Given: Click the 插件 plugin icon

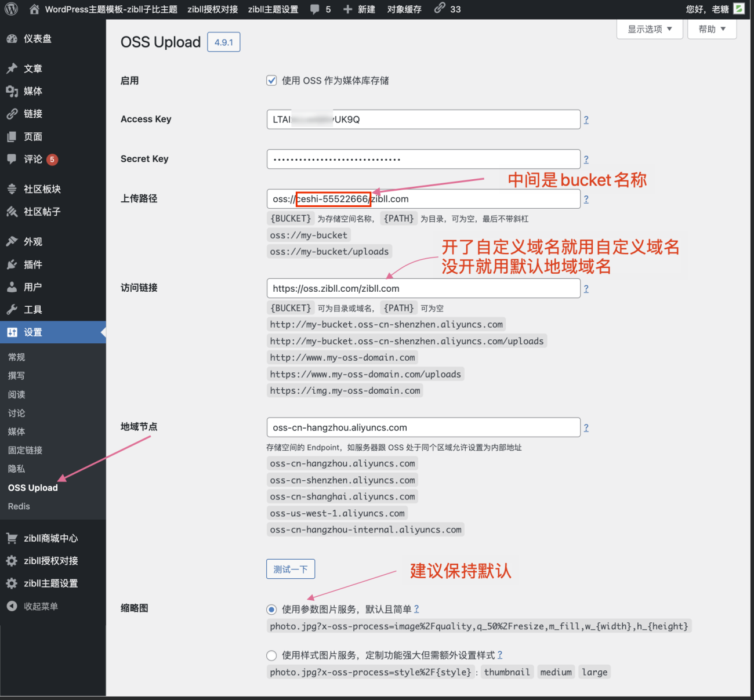Looking at the screenshot, I should (x=12, y=264).
